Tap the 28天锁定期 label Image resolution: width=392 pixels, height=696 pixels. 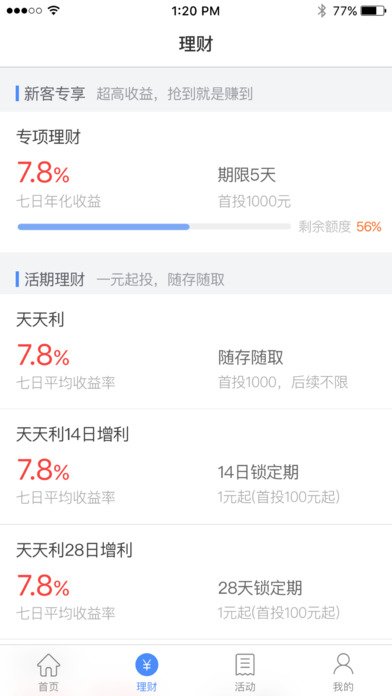[x=260, y=588]
